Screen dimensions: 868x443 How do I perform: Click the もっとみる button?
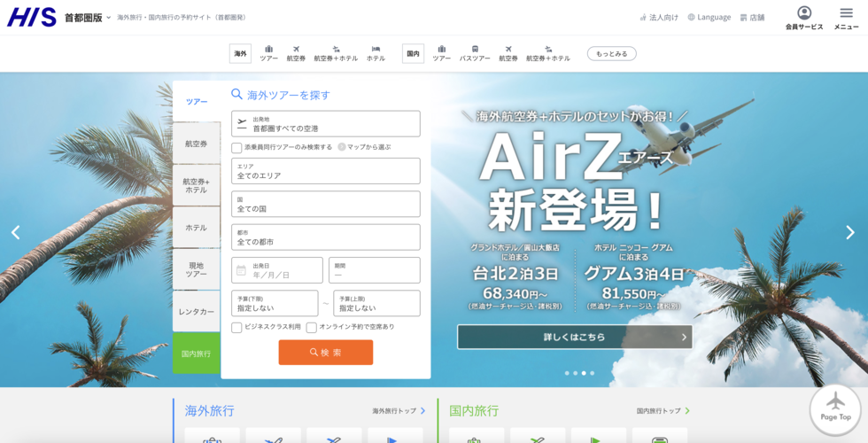coord(612,54)
